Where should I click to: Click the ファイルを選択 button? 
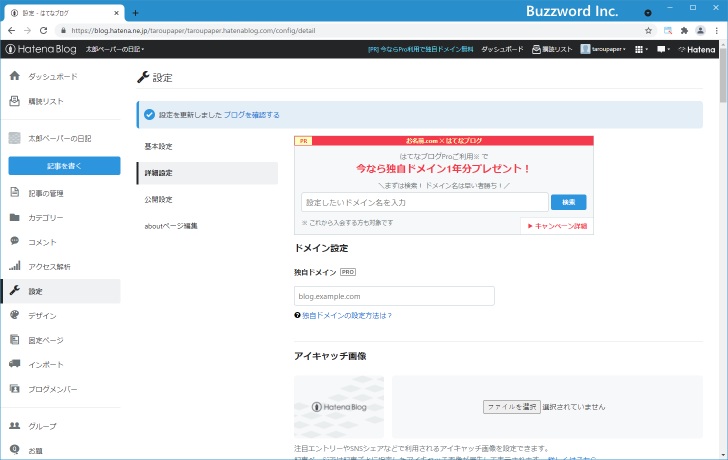pos(512,407)
